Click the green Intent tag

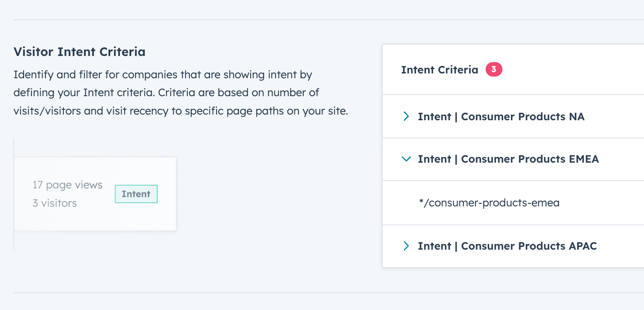pos(136,194)
